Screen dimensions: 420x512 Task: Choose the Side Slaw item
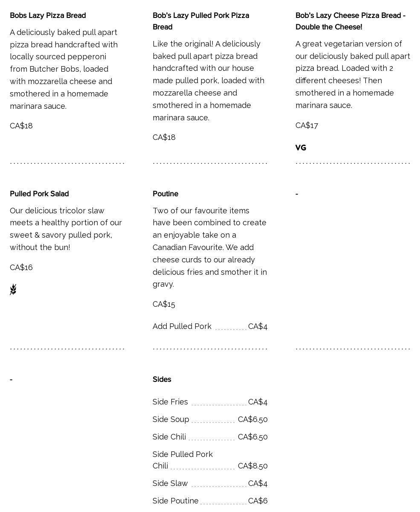click(170, 483)
